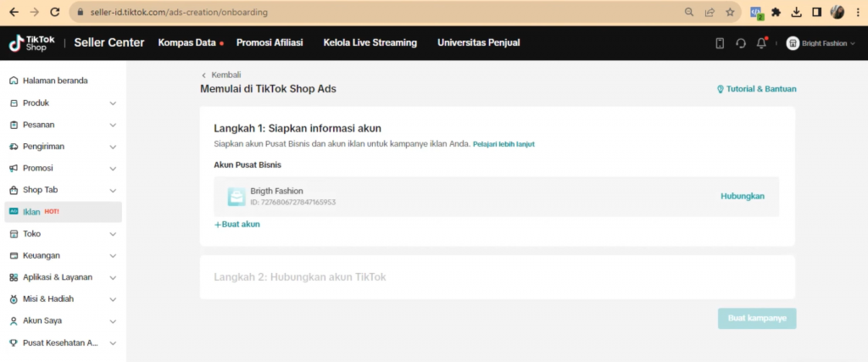The image size is (868, 362).
Task: Click the customer support headset icon
Action: 740,43
